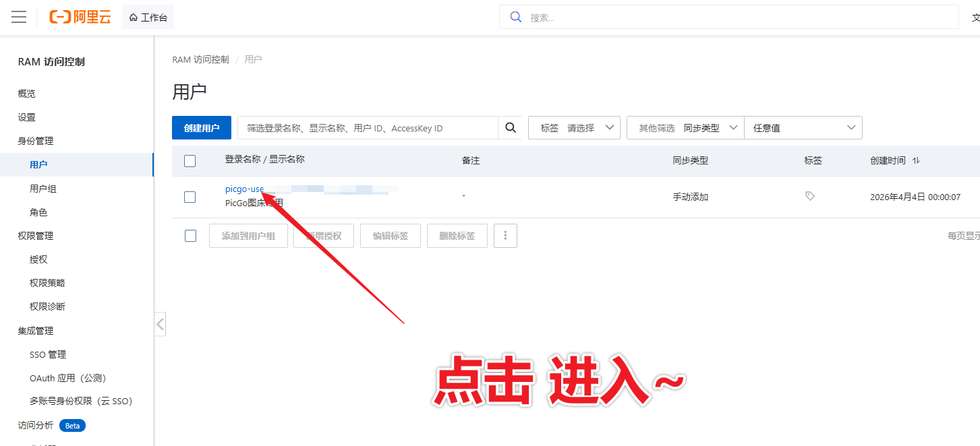Click the 登录名称 / 显示名称 column header
The width and height of the screenshot is (980, 446).
click(x=264, y=160)
